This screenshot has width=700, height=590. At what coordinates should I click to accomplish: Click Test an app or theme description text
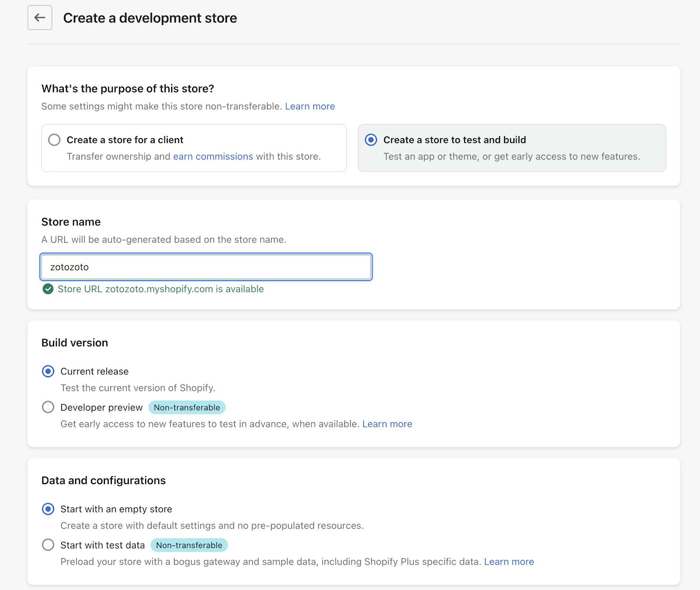pos(512,157)
